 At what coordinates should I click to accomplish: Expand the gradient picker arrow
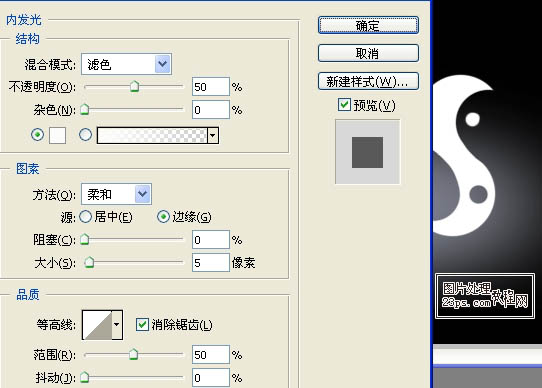click(213, 135)
